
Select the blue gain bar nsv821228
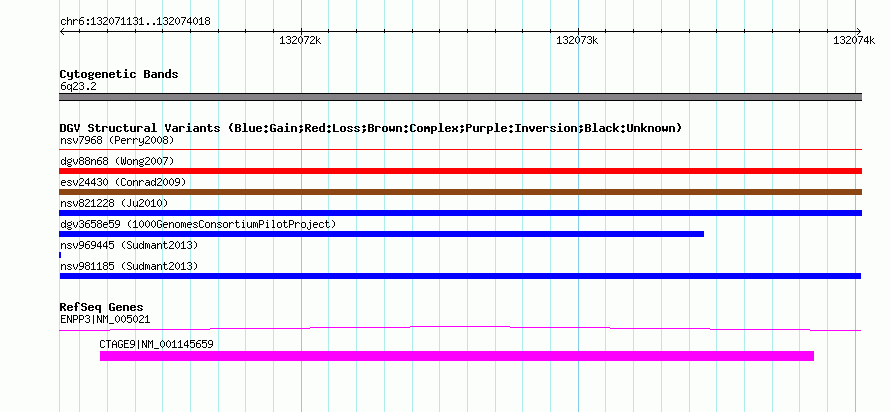tap(460, 213)
